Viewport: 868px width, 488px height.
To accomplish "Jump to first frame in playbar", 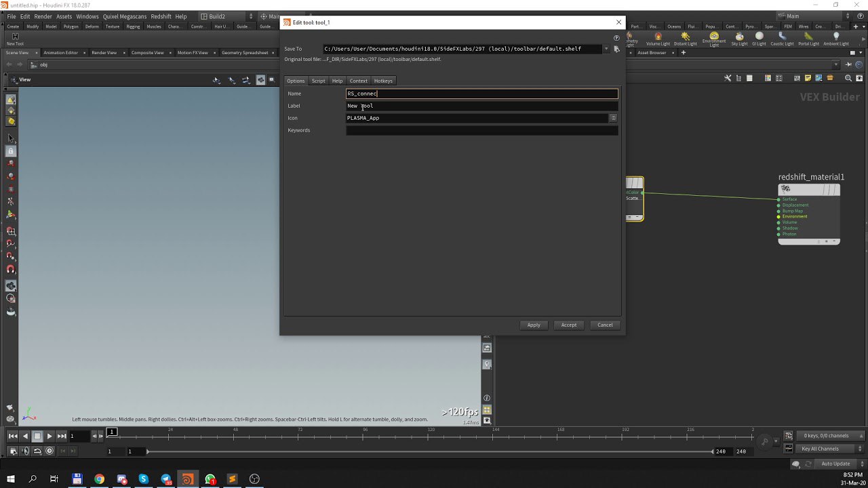I will [13, 436].
